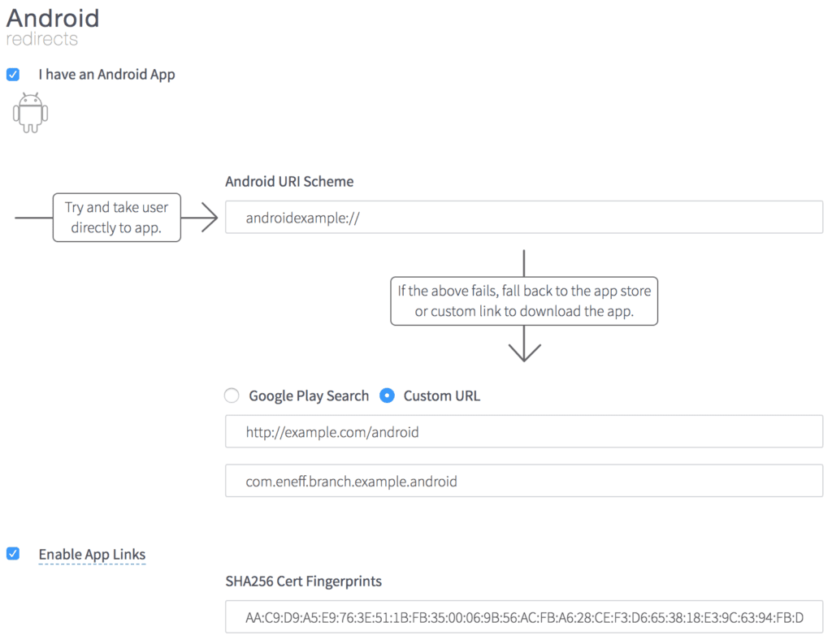Select the 'Google Play Search' radio button
The height and width of the screenshot is (644, 832).
[x=232, y=395]
